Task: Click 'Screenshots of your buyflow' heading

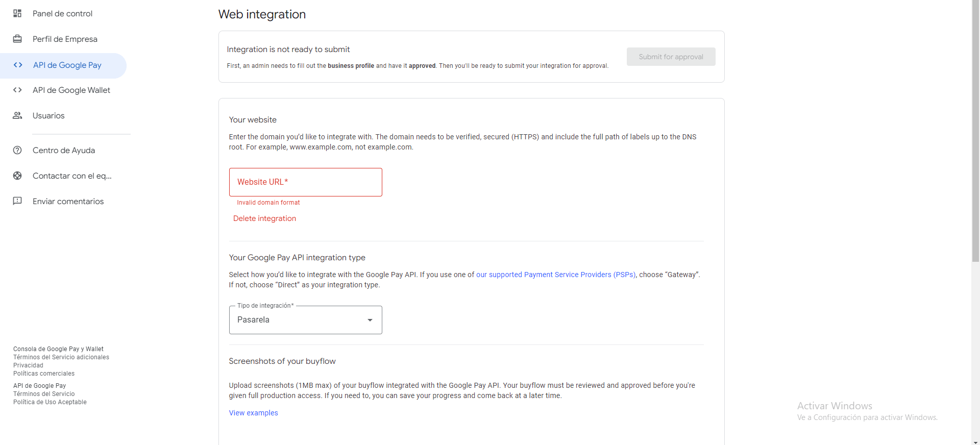Action: click(x=282, y=361)
